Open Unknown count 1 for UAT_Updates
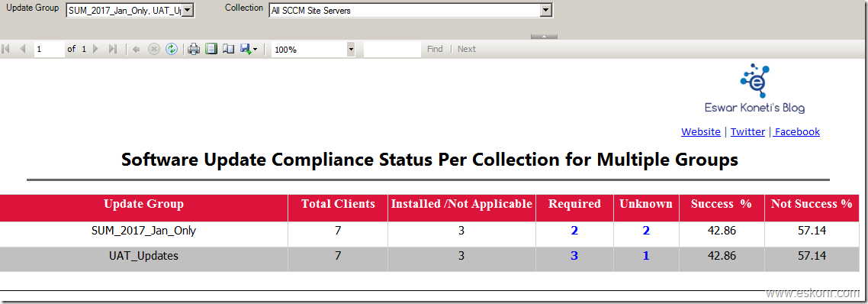 pos(646,257)
